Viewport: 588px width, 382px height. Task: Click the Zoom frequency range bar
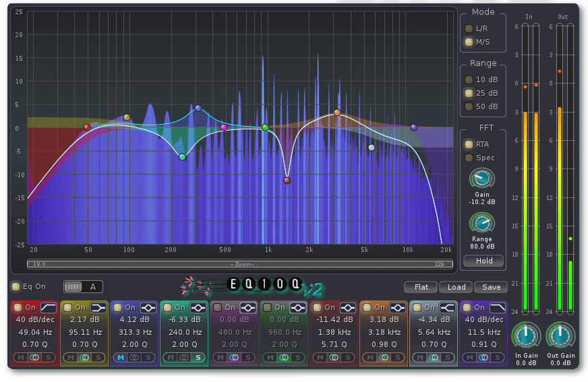click(240, 264)
